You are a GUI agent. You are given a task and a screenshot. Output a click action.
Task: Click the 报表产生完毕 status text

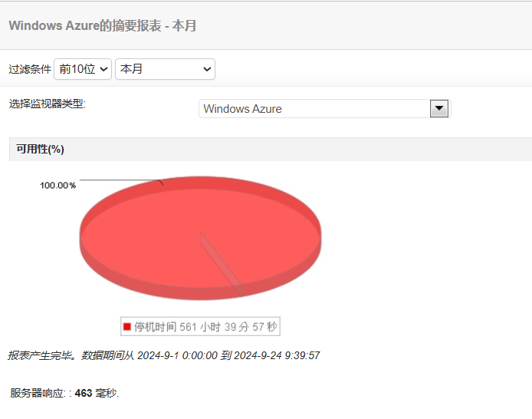coord(41,355)
